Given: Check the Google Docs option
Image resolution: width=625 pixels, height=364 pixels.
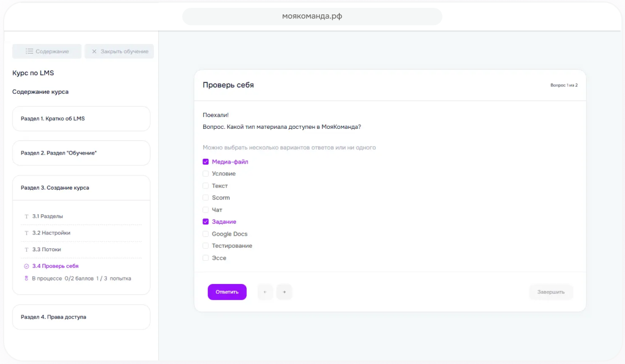Looking at the screenshot, I should (206, 234).
